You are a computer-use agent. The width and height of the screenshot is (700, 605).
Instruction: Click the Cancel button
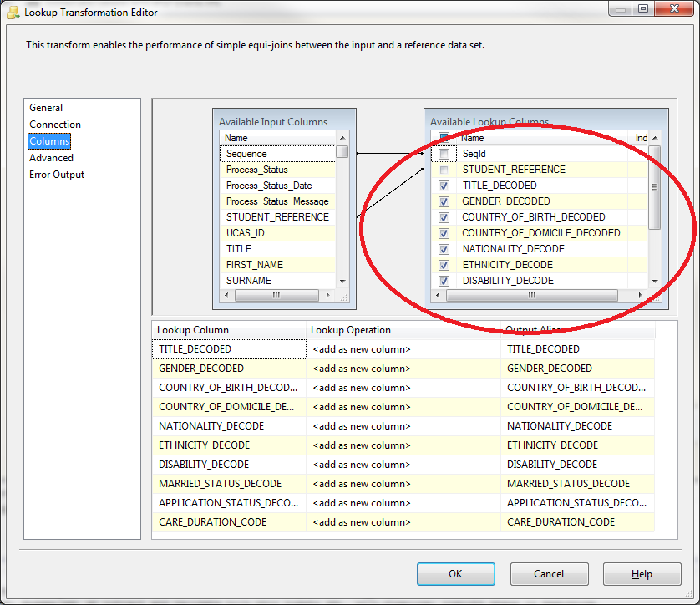coord(549,574)
